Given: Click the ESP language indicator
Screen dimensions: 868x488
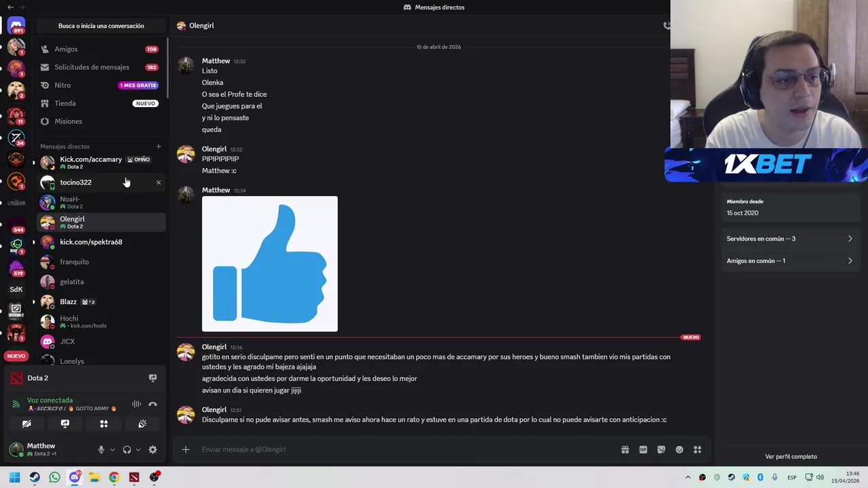Looking at the screenshot, I should [x=792, y=478].
